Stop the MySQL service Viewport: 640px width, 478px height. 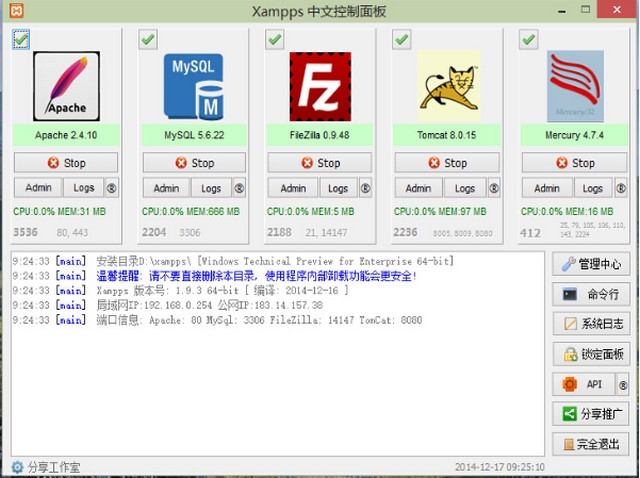tap(194, 163)
